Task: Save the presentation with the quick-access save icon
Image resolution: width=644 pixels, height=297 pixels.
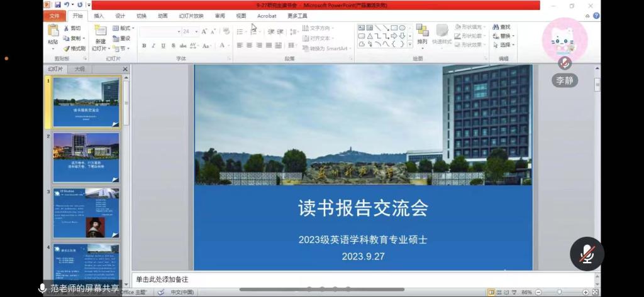Action: 57,5
